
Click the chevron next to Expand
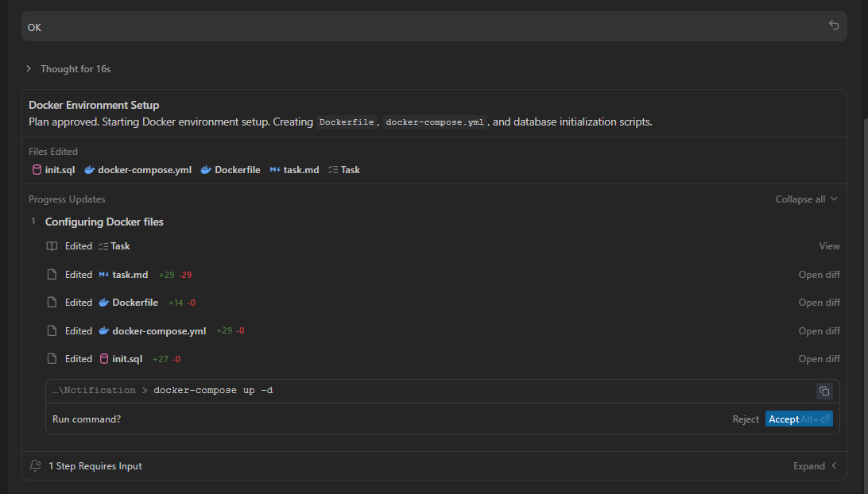pos(834,465)
